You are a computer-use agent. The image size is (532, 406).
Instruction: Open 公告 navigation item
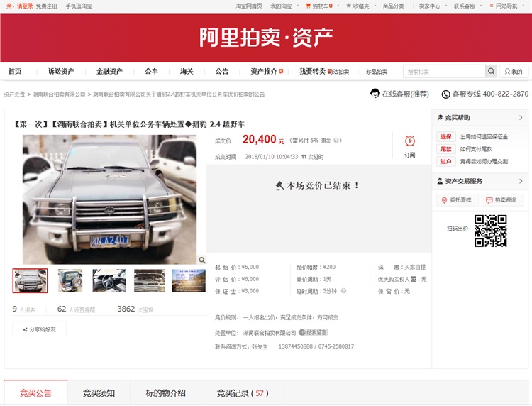pyautogui.click(x=222, y=71)
